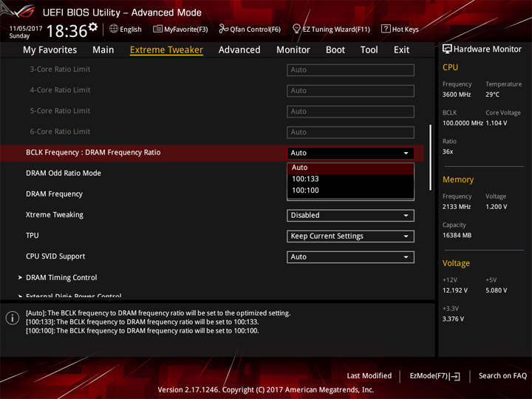Select TPU setting label

[33, 236]
